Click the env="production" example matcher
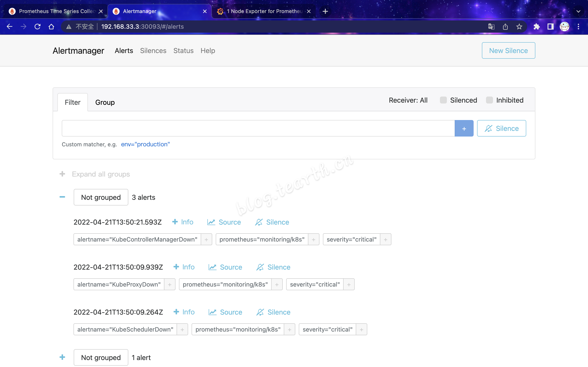 [x=145, y=144]
